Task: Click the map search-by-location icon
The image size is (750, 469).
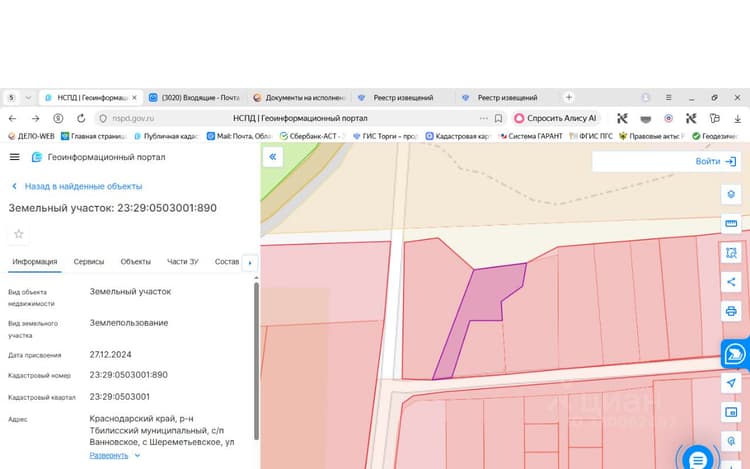Action: pyautogui.click(x=731, y=441)
